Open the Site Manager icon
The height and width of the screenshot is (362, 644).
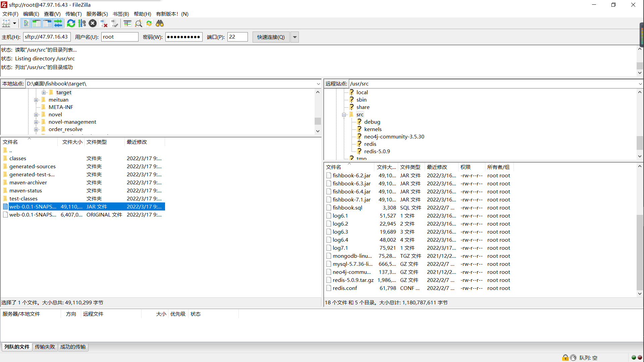6,23
